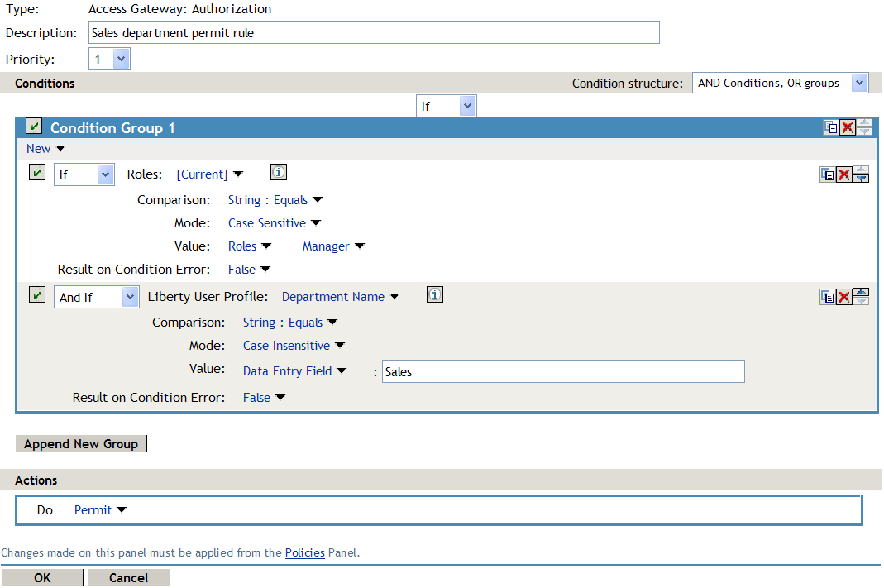Viewport: 884px width, 588px height.
Task: Change Department Result on Condition Error False
Action: (264, 398)
